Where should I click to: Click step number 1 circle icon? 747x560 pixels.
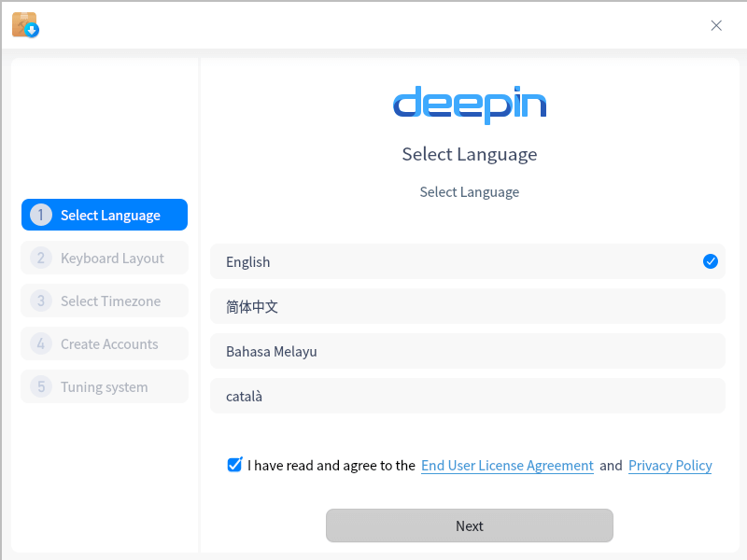pyautogui.click(x=41, y=215)
